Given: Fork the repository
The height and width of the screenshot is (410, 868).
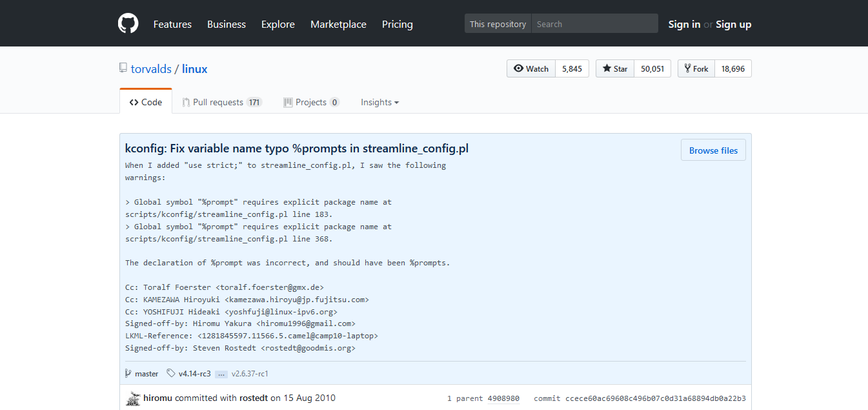Looking at the screenshot, I should pos(696,68).
